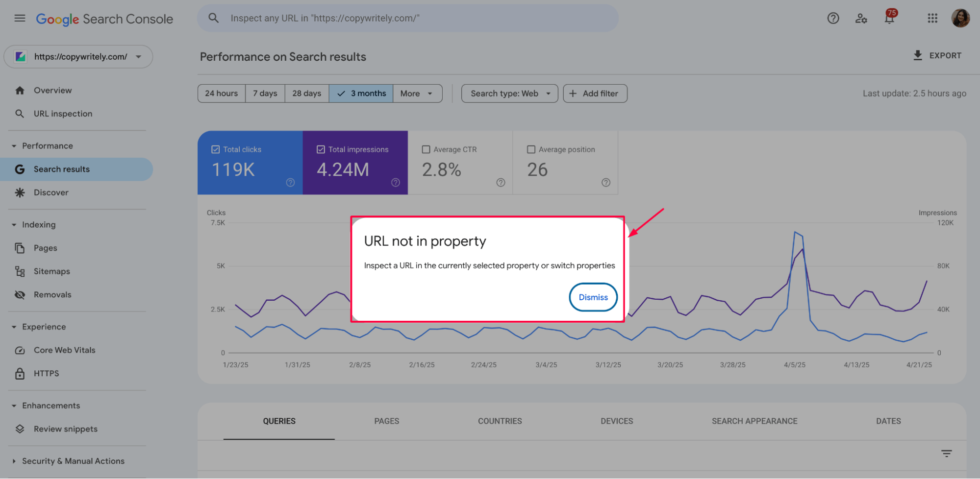Uncheck the Total impressions checkbox
The image size is (980, 479).
coord(321,149)
